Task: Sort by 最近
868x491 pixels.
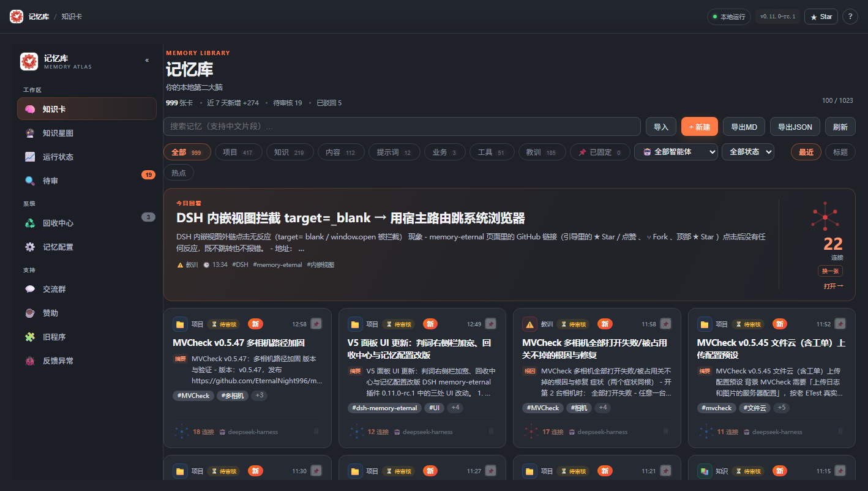Action: [806, 152]
